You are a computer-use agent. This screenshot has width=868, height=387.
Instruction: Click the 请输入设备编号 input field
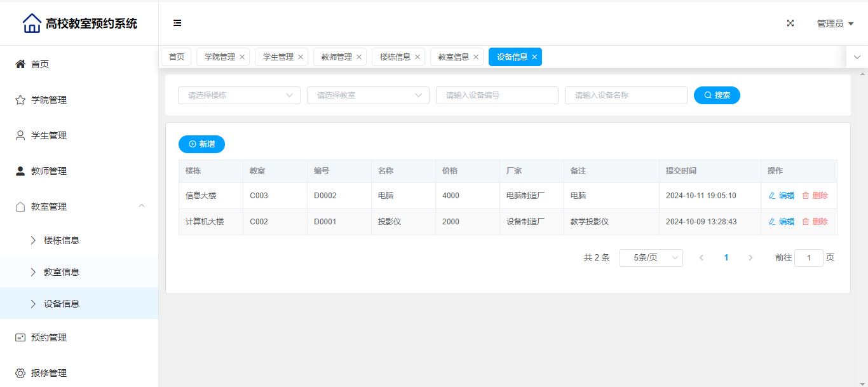[x=497, y=95]
